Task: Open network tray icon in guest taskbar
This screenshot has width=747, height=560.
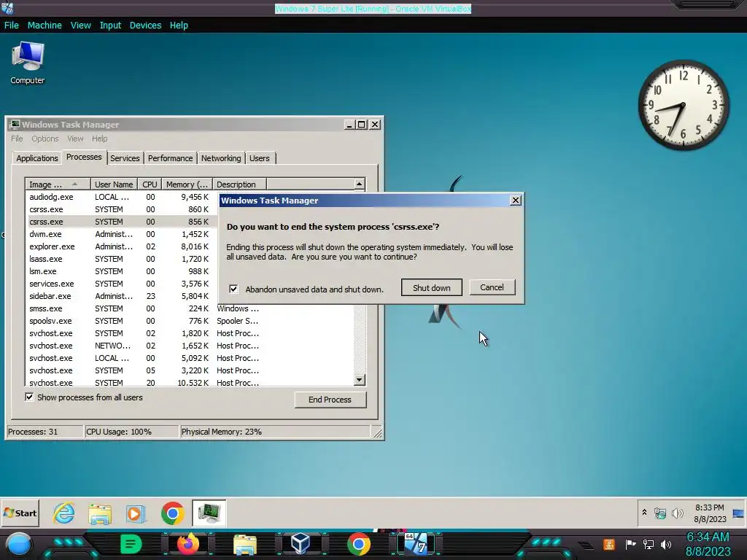Action: point(659,513)
